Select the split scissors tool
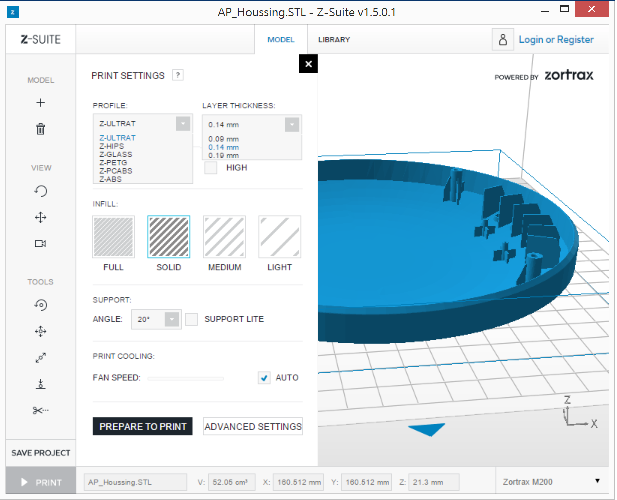617x500 pixels. coord(41,411)
